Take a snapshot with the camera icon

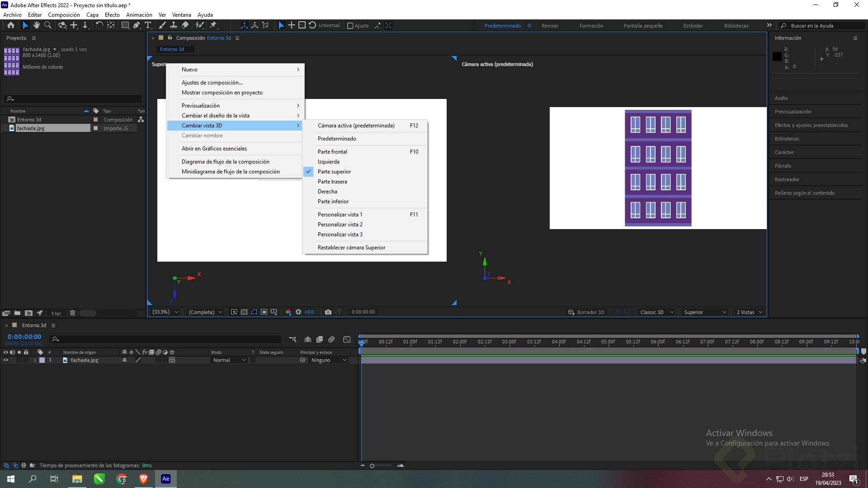328,312
